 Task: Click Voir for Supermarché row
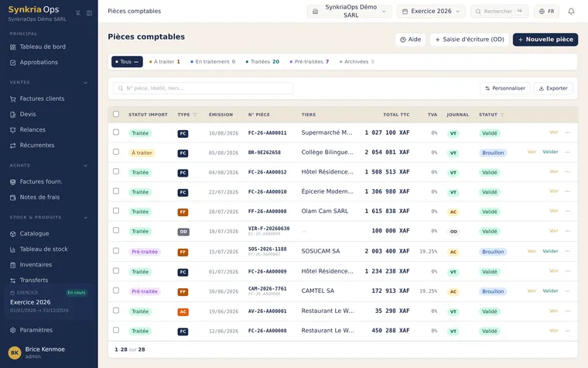pyautogui.click(x=554, y=132)
